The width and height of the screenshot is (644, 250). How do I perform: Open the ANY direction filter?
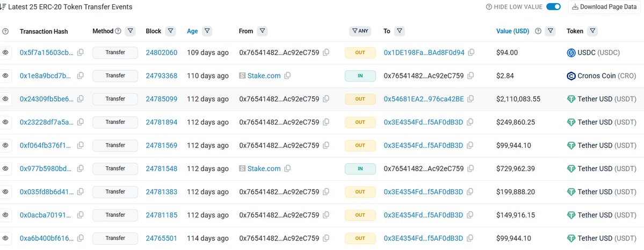(360, 31)
